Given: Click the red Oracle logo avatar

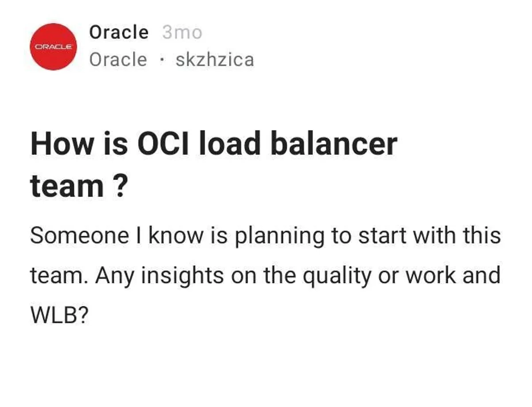Looking at the screenshot, I should click(x=53, y=47).
